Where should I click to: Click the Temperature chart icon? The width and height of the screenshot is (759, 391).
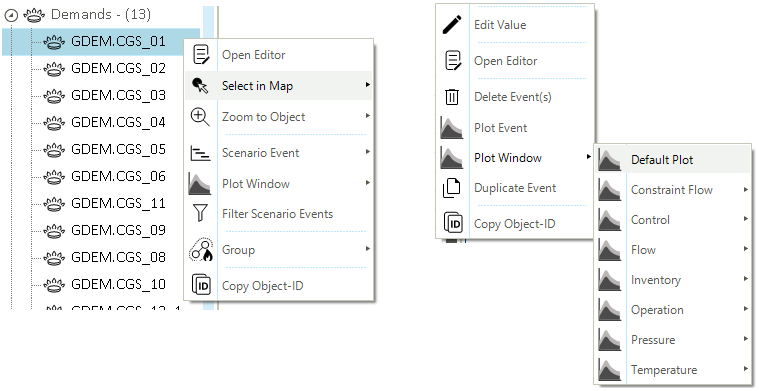609,370
